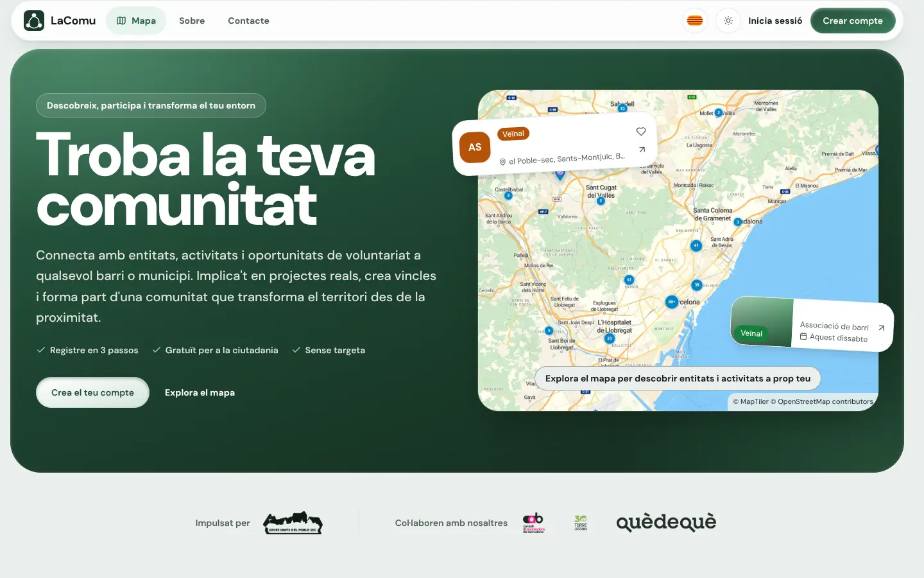Screen dimensions: 924x578
Task: Open the Mapa nav tab
Action: click(136, 21)
